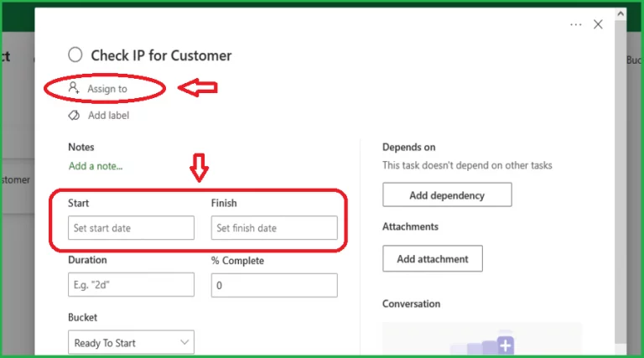Click the scrollbar up arrow
The image size is (644, 358).
pos(621,13)
